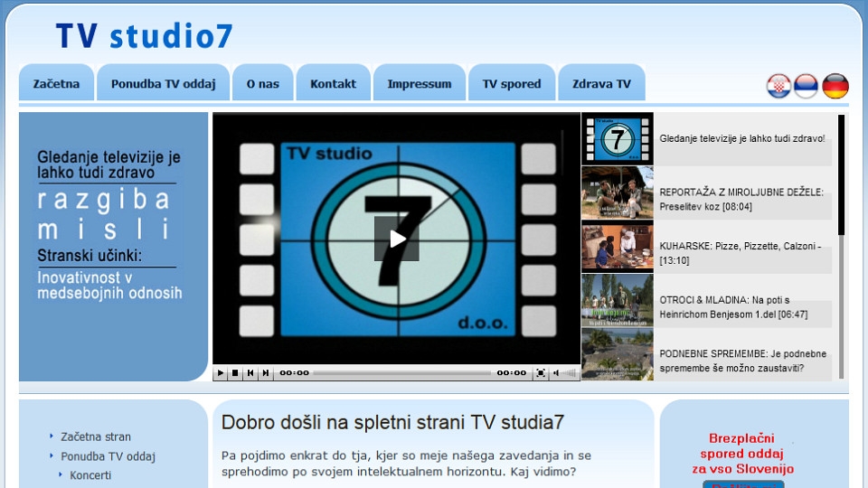
Task: Enter fullscreen mode on the video player
Action: click(x=541, y=372)
